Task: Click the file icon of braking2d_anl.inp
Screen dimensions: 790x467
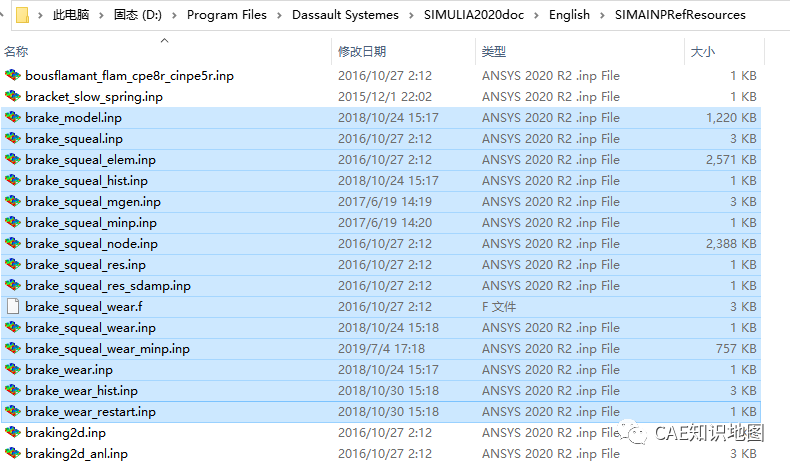Action: (x=13, y=453)
